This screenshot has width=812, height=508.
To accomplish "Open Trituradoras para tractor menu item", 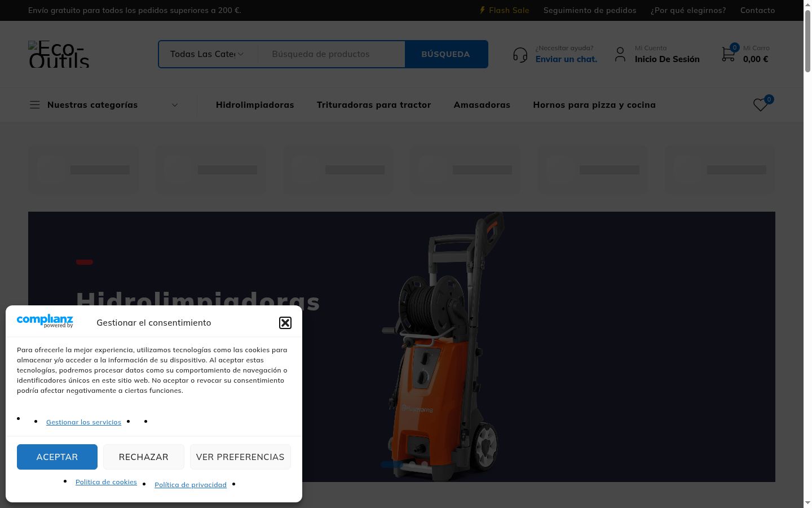I will click(x=374, y=105).
